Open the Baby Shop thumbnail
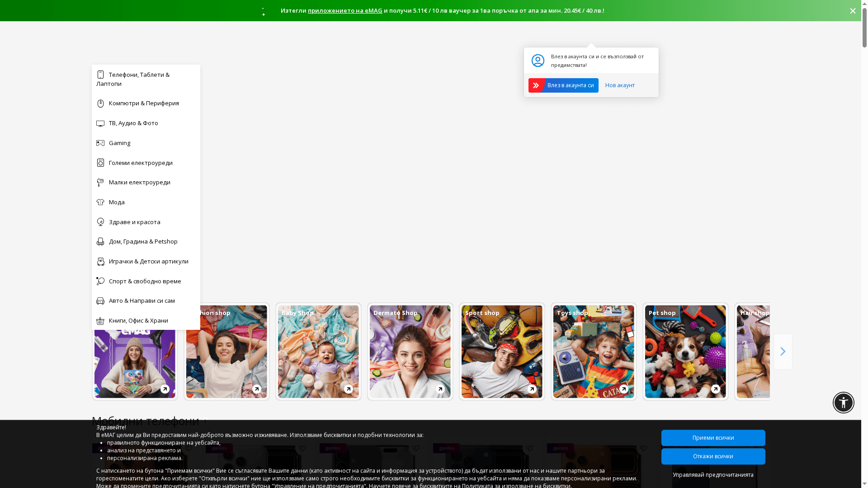The height and width of the screenshot is (488, 868). coord(318,352)
